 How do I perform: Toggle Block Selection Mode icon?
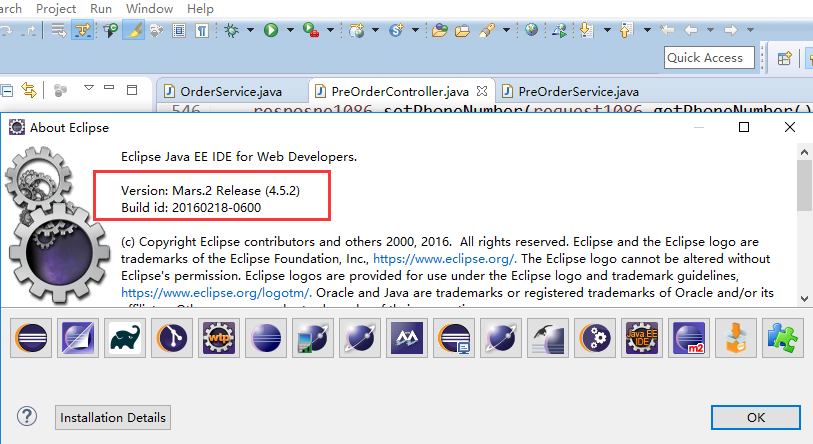pyautogui.click(x=179, y=31)
